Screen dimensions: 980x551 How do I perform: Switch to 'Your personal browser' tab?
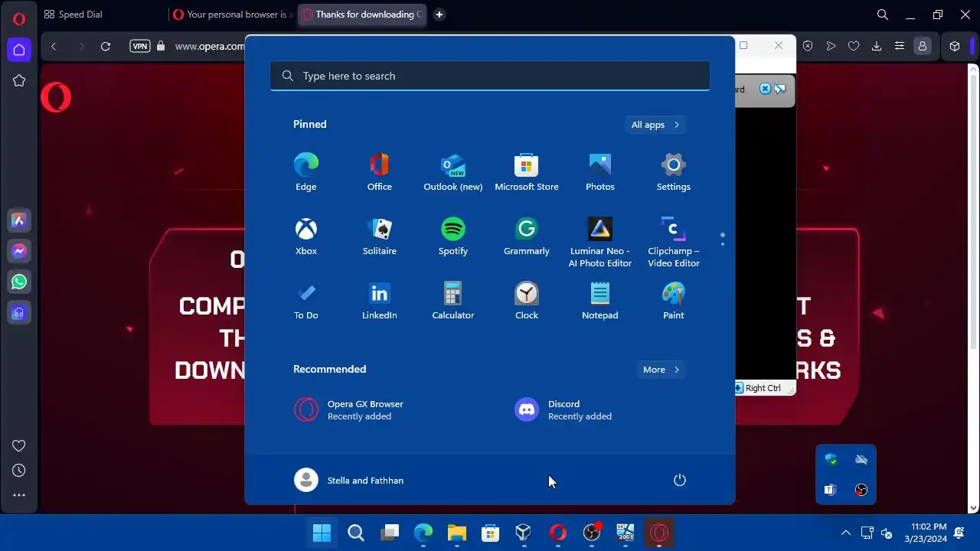tap(233, 15)
